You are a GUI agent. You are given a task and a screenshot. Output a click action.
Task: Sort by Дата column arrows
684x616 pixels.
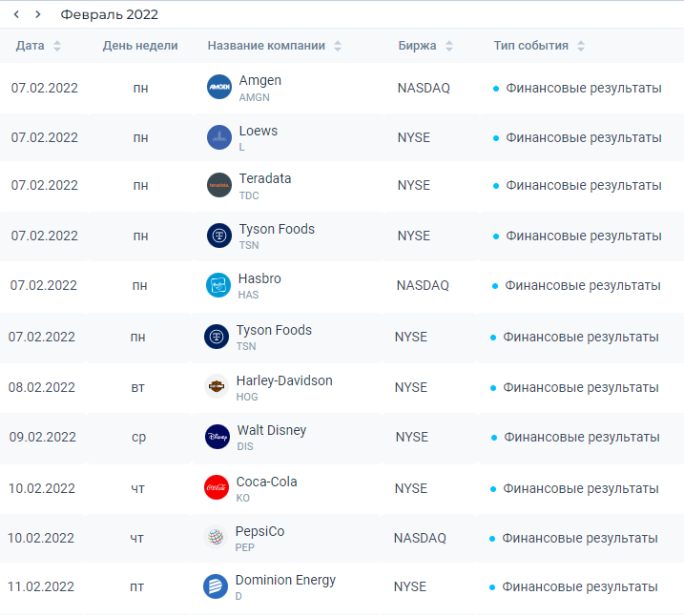coord(57,46)
